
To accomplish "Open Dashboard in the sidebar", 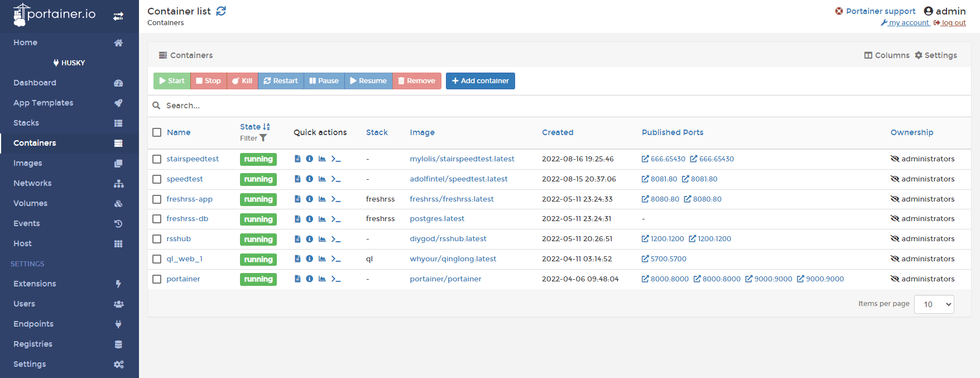I will pos(69,83).
